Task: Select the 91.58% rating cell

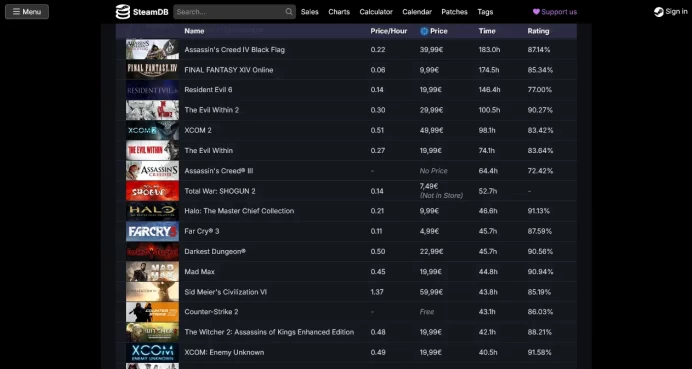Action: pos(540,352)
